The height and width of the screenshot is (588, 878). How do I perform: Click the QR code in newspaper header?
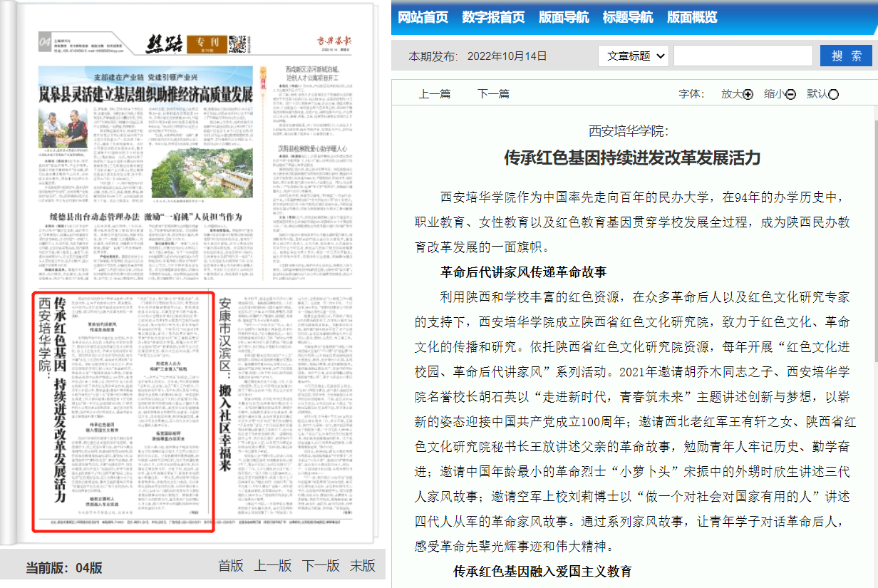tap(238, 44)
